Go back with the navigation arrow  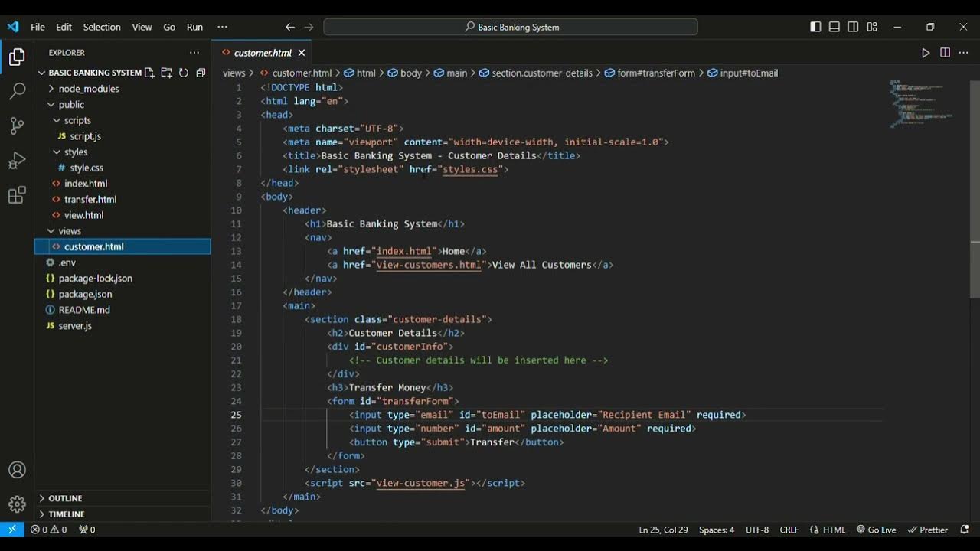coord(290,27)
